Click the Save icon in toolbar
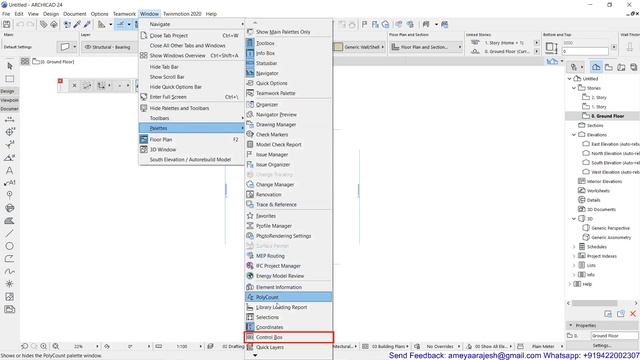The height and width of the screenshot is (360, 640). 7,24
